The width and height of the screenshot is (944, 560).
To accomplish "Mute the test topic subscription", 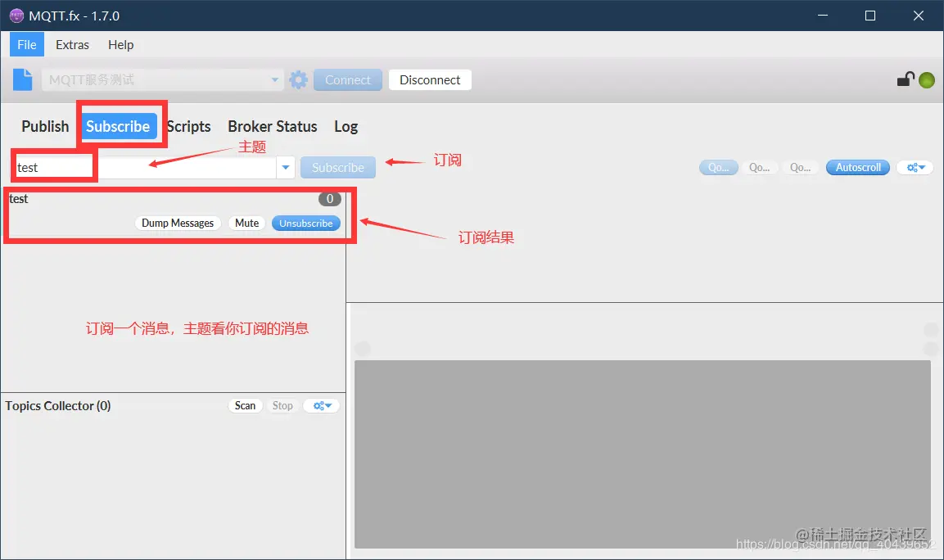I will point(246,223).
